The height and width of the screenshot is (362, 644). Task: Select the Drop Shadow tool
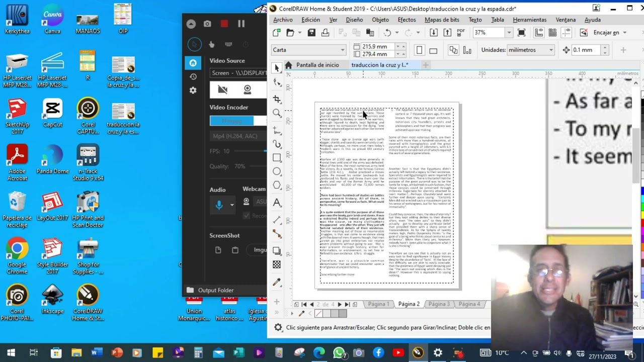pos(277,250)
